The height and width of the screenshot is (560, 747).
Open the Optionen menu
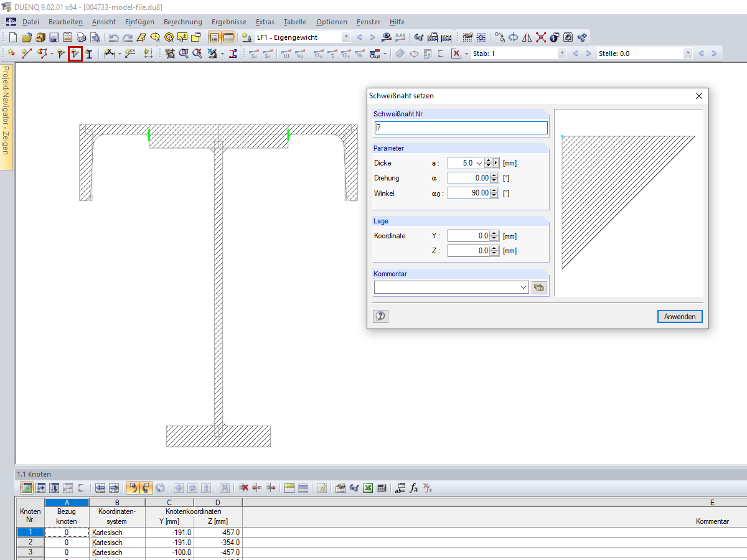332,22
